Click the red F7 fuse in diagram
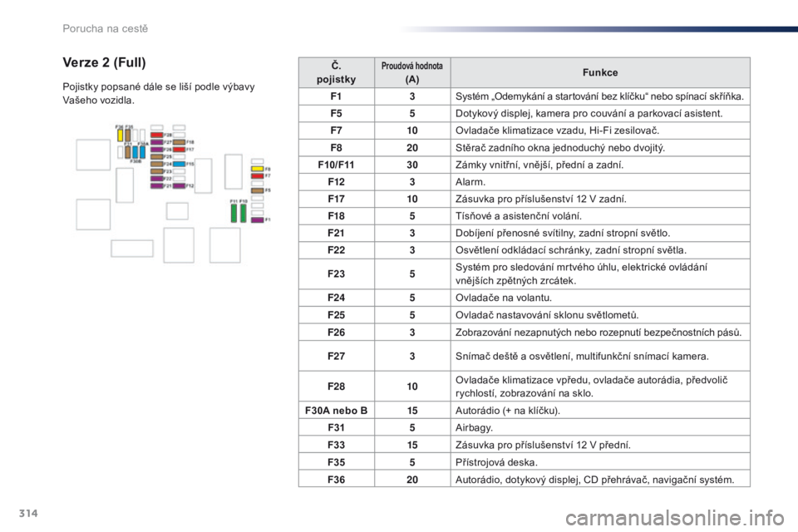The image size is (798, 532). coord(258,176)
